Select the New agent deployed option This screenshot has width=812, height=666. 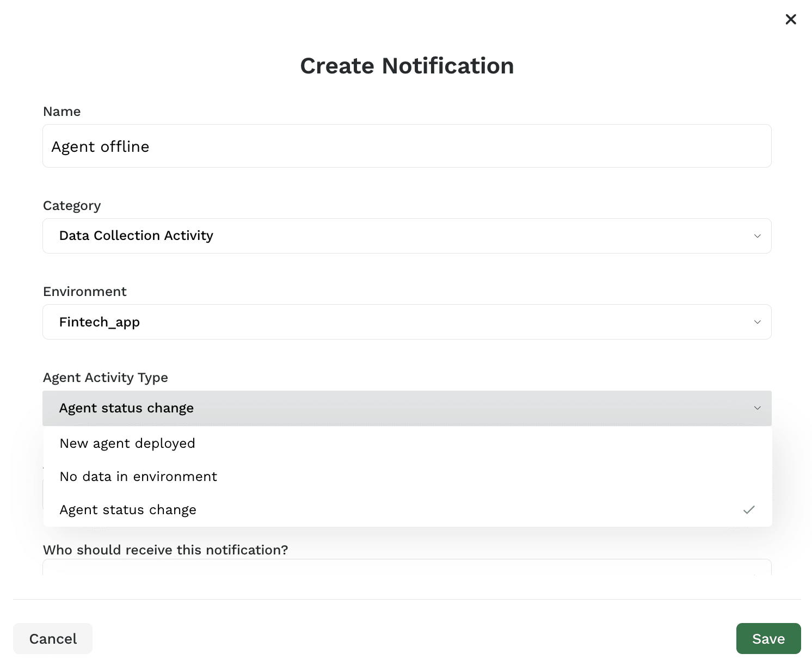[127, 443]
